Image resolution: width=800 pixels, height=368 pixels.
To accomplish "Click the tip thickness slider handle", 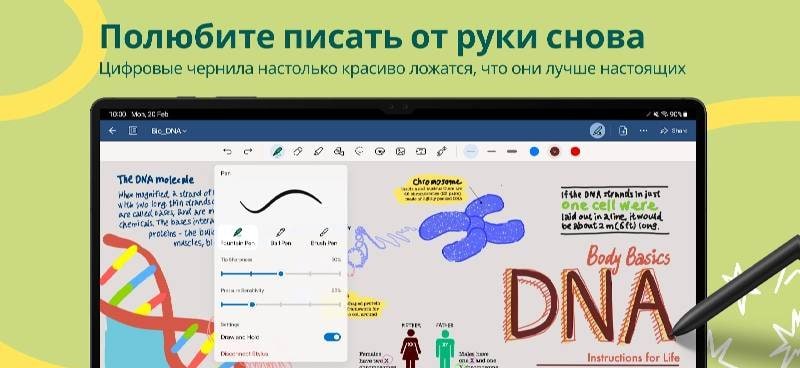I will (x=281, y=274).
